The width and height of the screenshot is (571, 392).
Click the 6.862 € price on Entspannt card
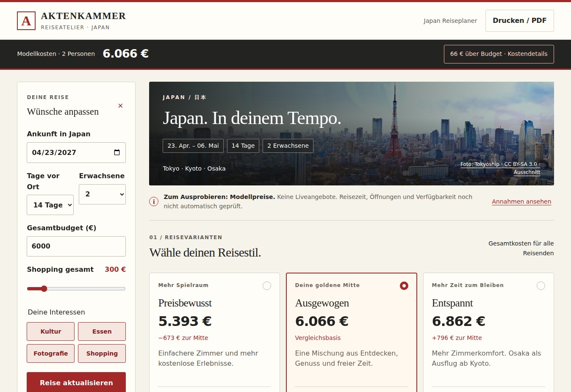pos(459,321)
